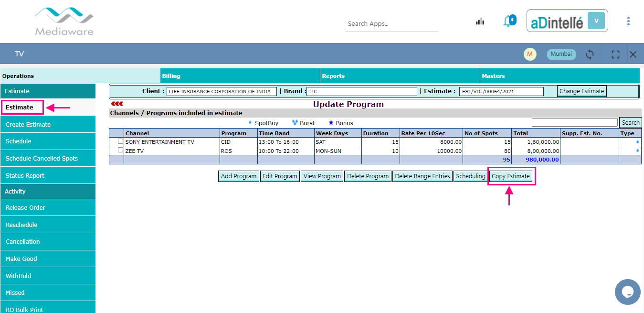Click SpotBuy type icon in SONY row
The height and width of the screenshot is (313, 644).
[x=638, y=142]
